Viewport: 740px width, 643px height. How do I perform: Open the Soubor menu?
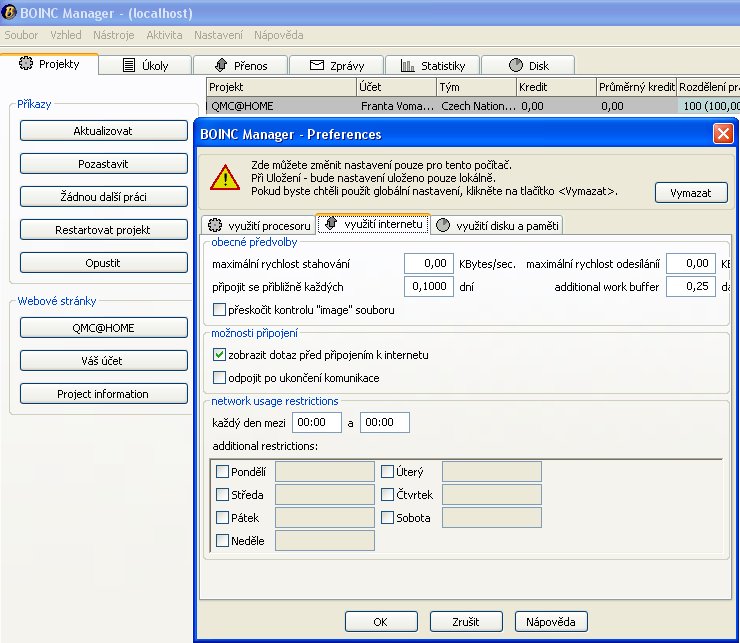(21, 35)
